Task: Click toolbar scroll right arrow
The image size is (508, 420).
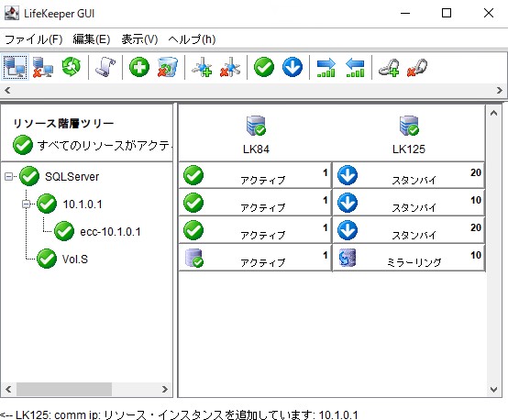Action: coord(499,90)
